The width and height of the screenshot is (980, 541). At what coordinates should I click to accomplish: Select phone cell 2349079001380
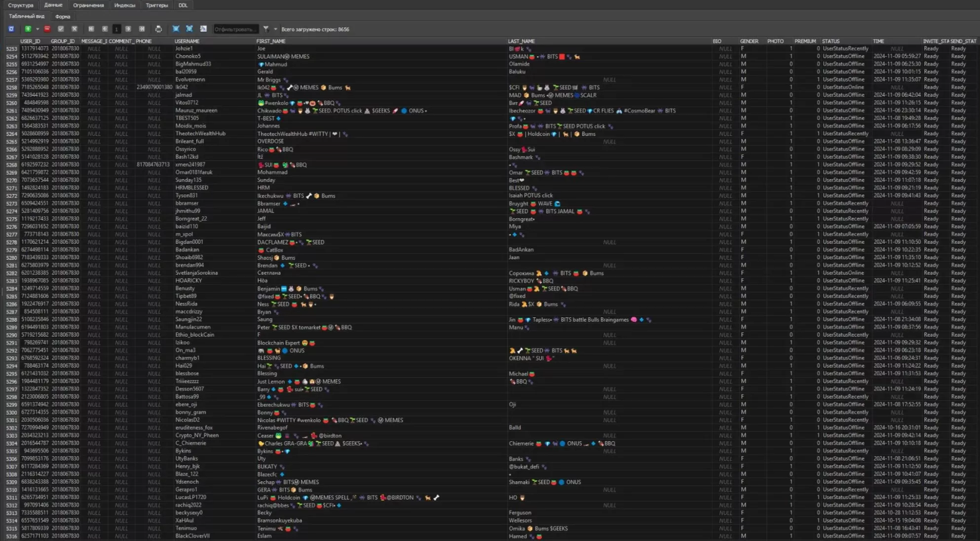click(154, 87)
